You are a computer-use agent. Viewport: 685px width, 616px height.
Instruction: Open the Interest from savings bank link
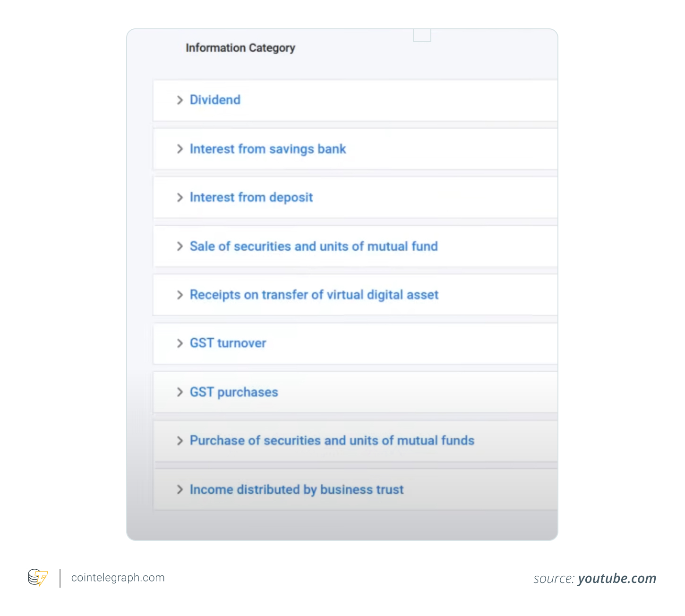[x=267, y=149]
